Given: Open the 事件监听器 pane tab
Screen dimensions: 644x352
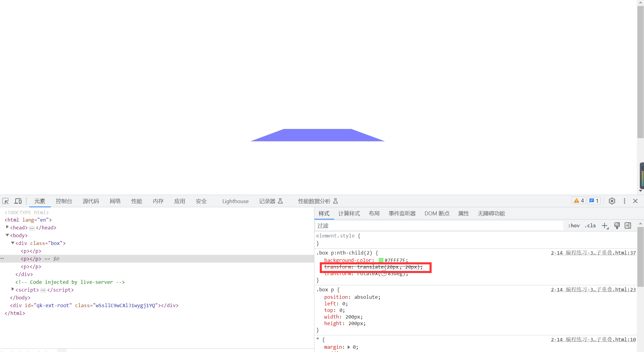Looking at the screenshot, I should click(402, 213).
